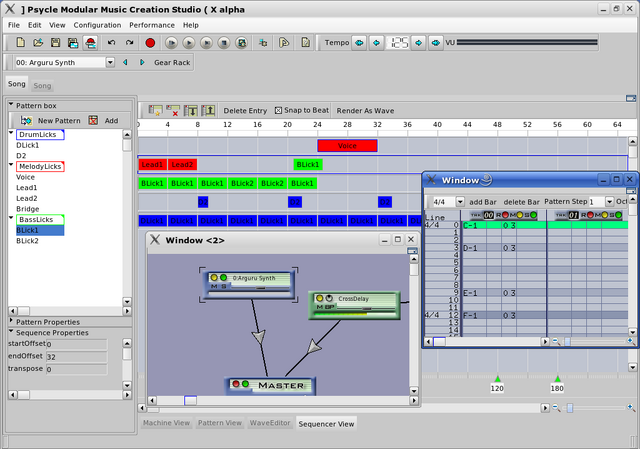This screenshot has height=449, width=640.
Task: Open the Configuration menu
Action: [x=97, y=25]
